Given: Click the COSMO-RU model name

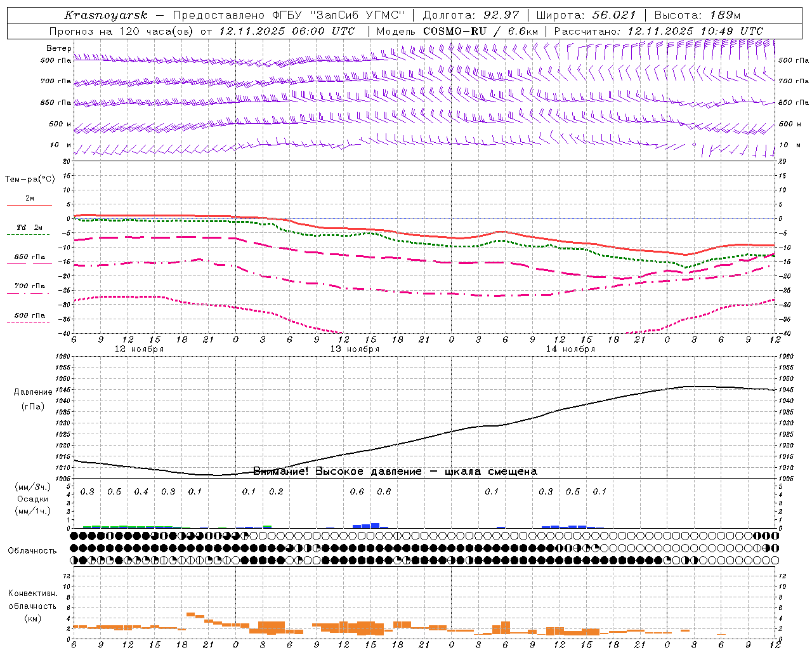Looking at the screenshot, I should click(454, 31).
